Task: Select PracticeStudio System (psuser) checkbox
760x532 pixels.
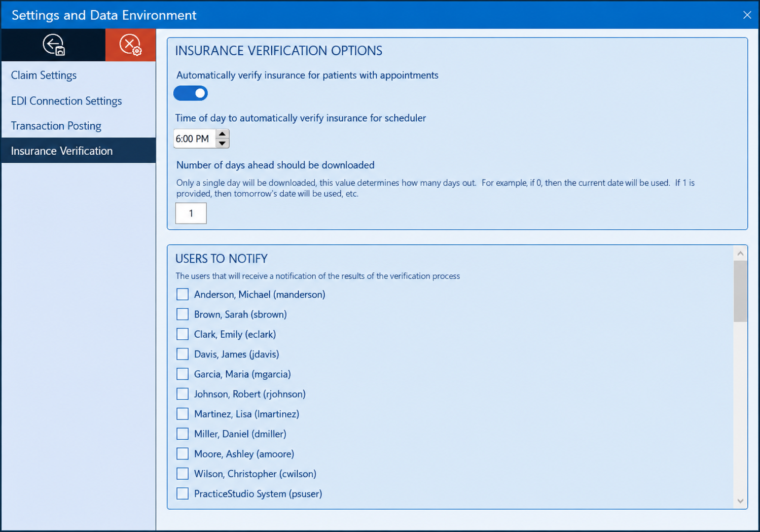Action: tap(183, 493)
